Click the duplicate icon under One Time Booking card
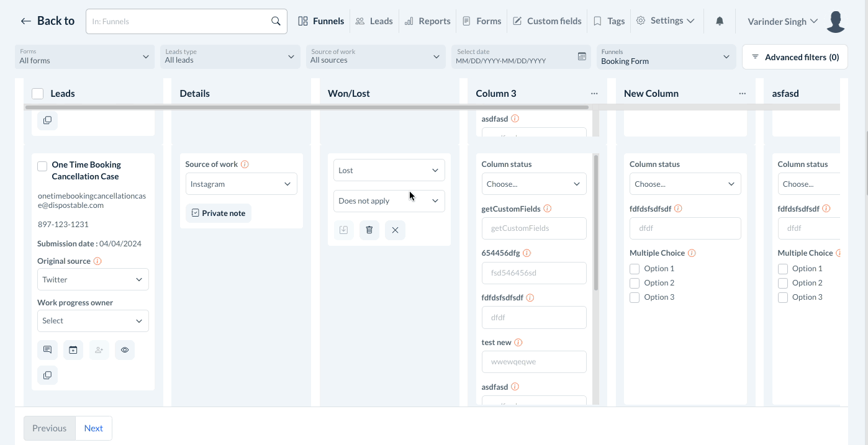 (48, 375)
